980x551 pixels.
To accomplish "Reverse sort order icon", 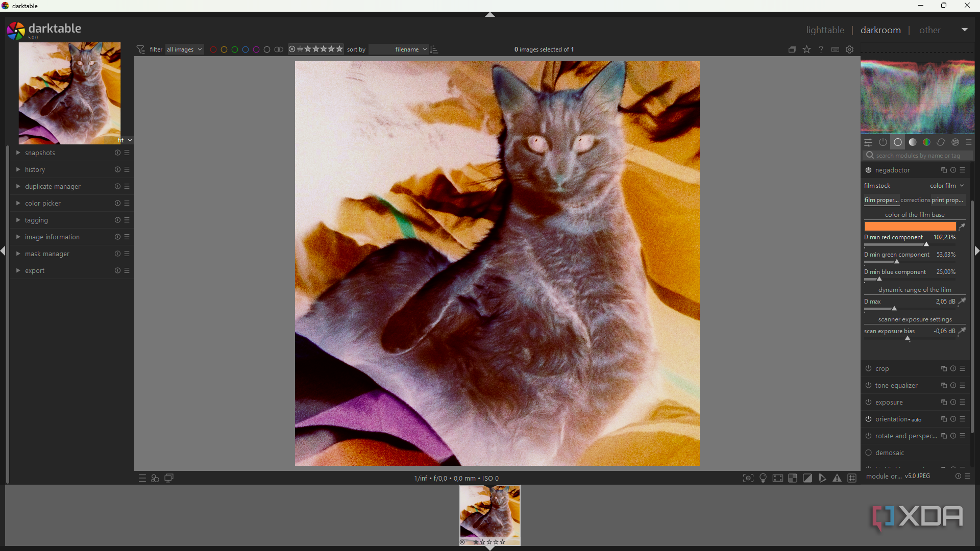I will pyautogui.click(x=434, y=49).
